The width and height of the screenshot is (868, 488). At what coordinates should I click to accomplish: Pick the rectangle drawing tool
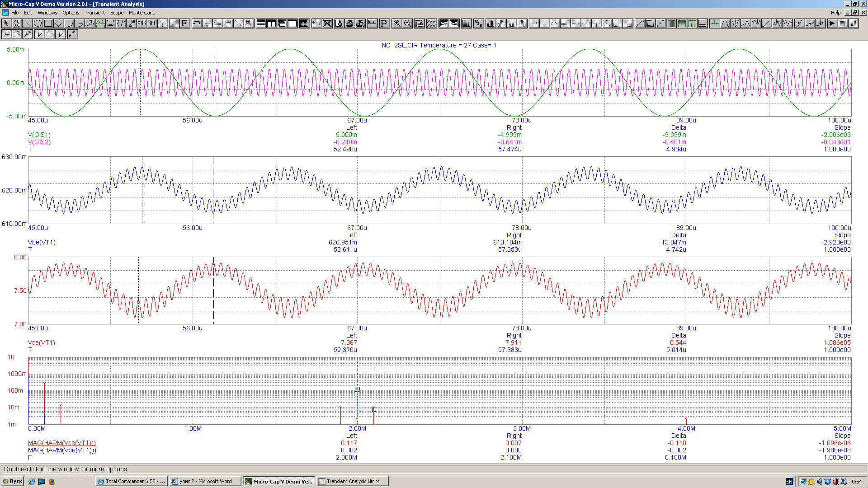(48, 23)
